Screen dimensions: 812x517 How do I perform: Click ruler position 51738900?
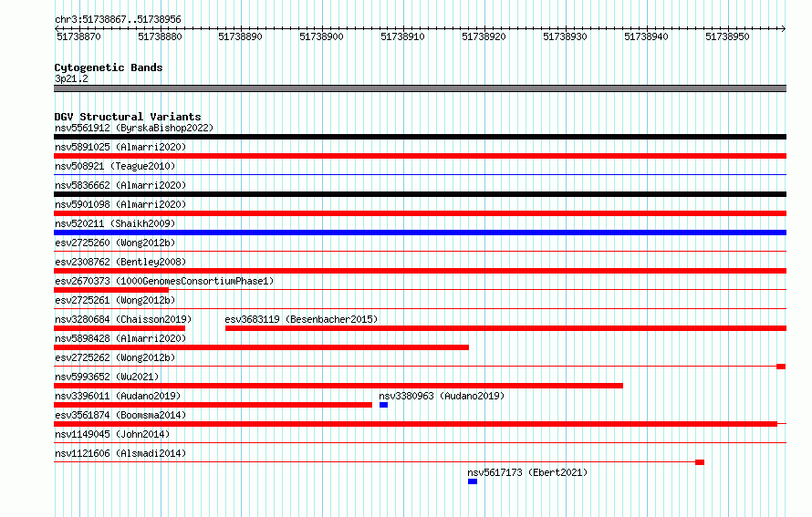[x=321, y=36]
